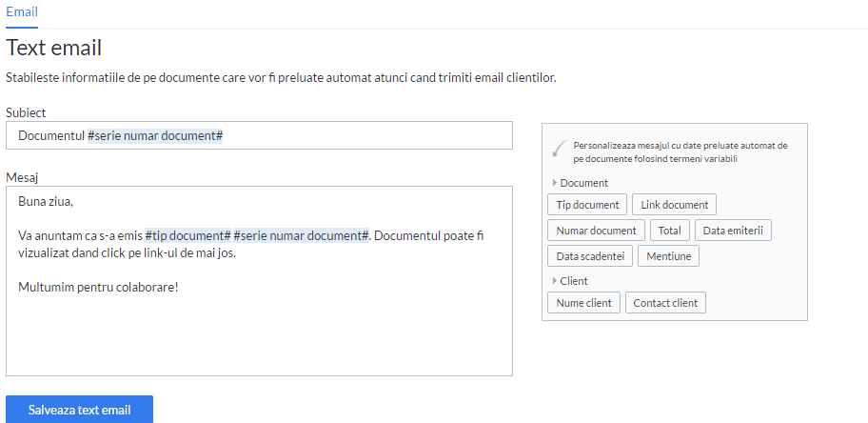
Task: Click the curved arrow hint icon
Action: [560, 149]
